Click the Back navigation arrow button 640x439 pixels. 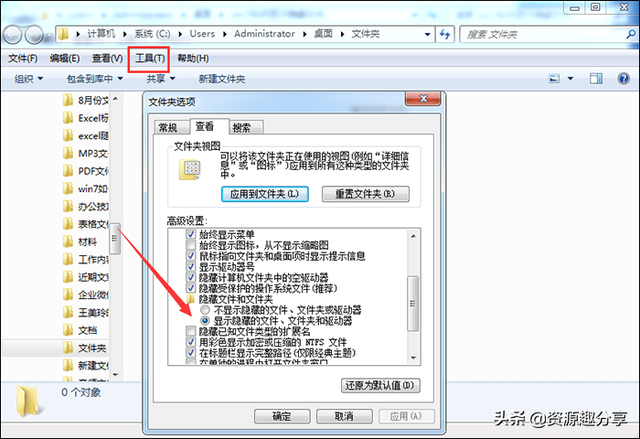(x=12, y=35)
